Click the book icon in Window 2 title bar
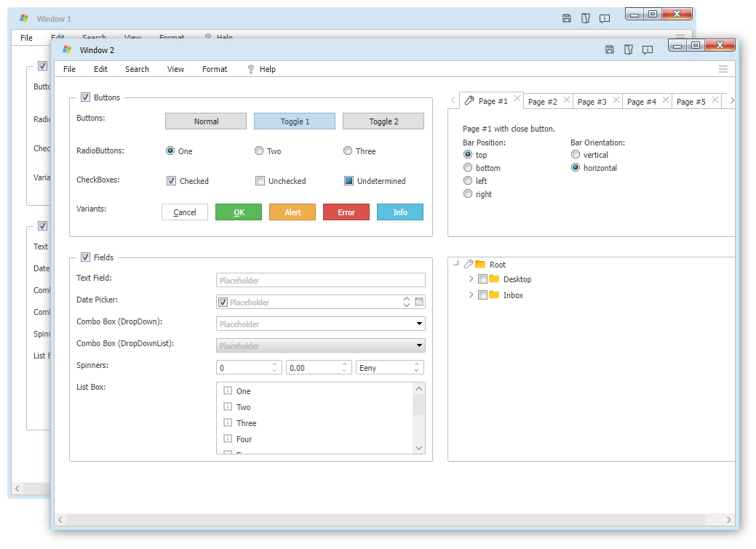The height and width of the screenshot is (549, 756). [628, 49]
